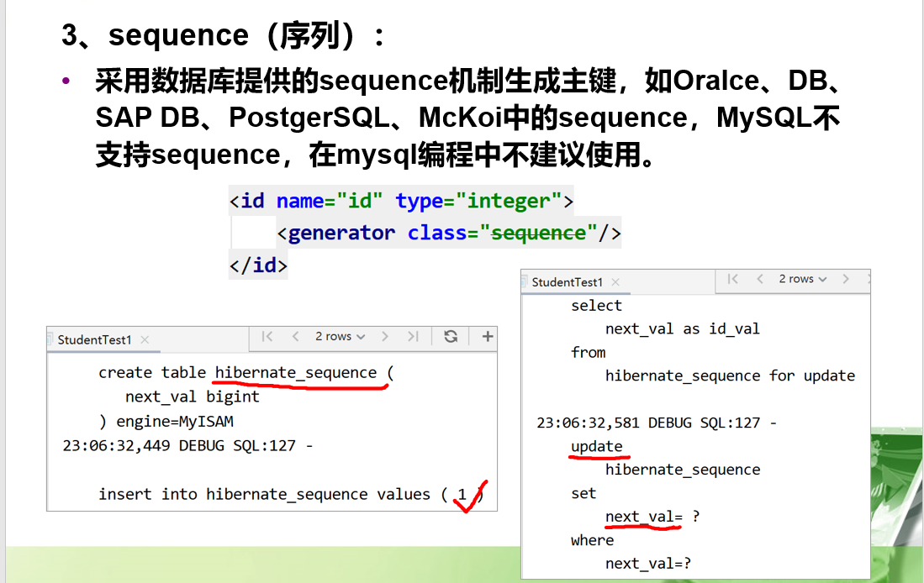
Task: Click the generator class="sequence" code line
Action: [449, 234]
